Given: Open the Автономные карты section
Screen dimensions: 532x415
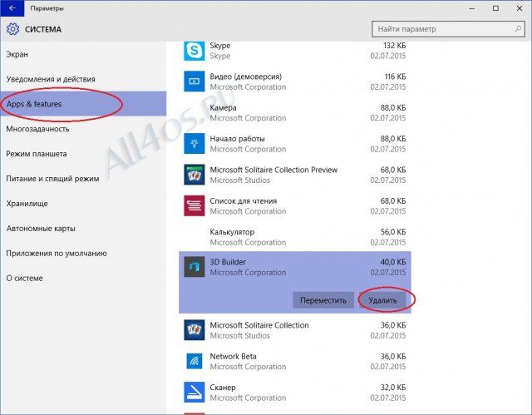Looking at the screenshot, I should point(83,229).
